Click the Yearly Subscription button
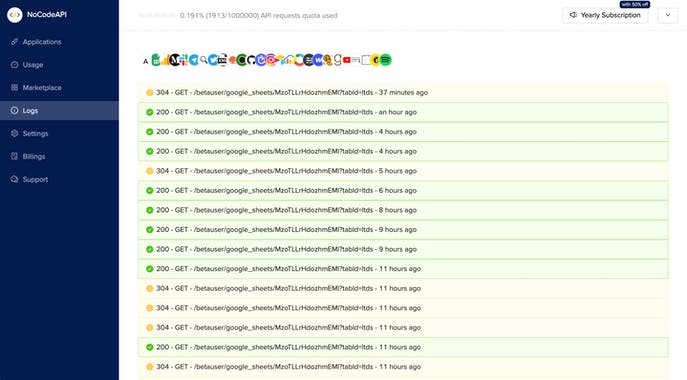This screenshot has width=687, height=380. pos(605,15)
